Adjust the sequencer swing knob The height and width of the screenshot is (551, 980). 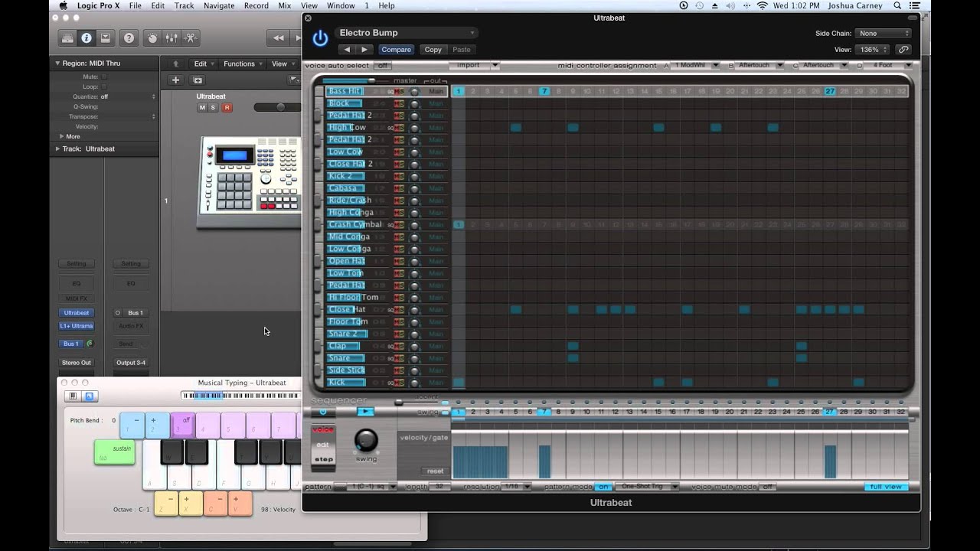coord(367,440)
